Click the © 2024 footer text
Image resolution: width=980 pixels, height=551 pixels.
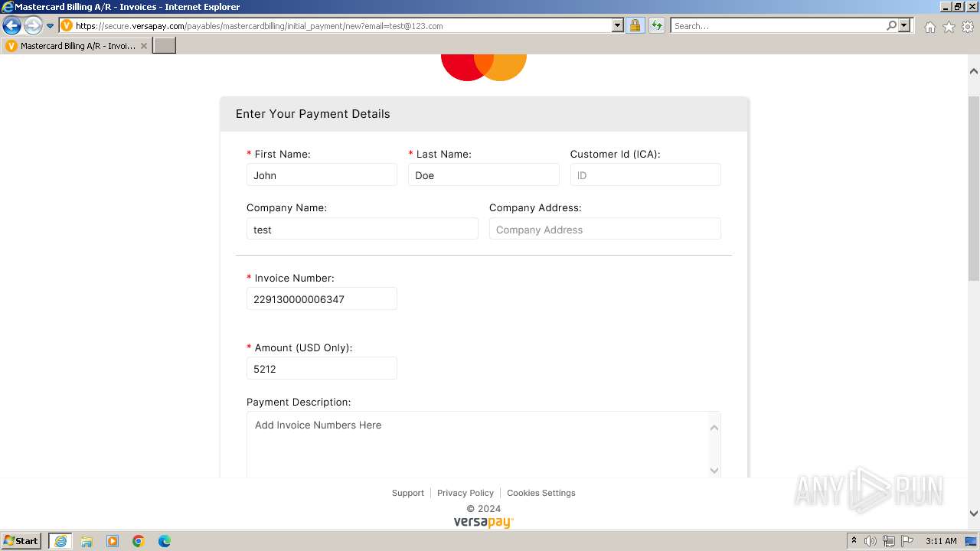484,508
